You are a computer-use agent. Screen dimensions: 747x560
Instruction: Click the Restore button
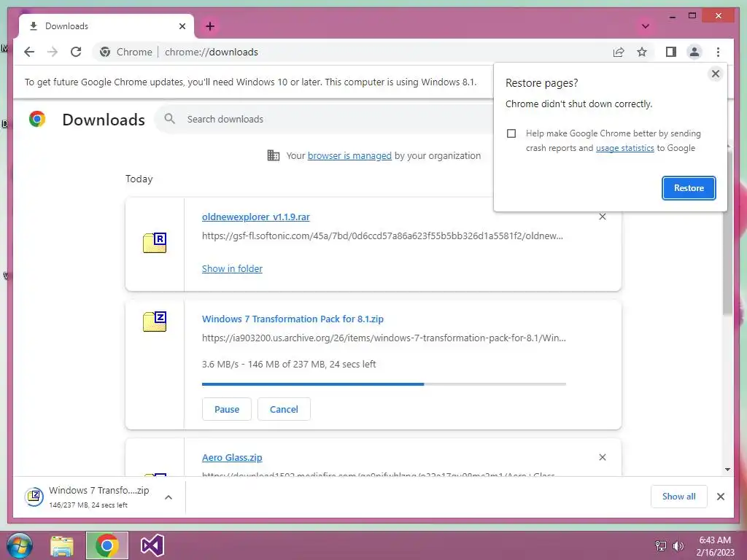(x=689, y=188)
